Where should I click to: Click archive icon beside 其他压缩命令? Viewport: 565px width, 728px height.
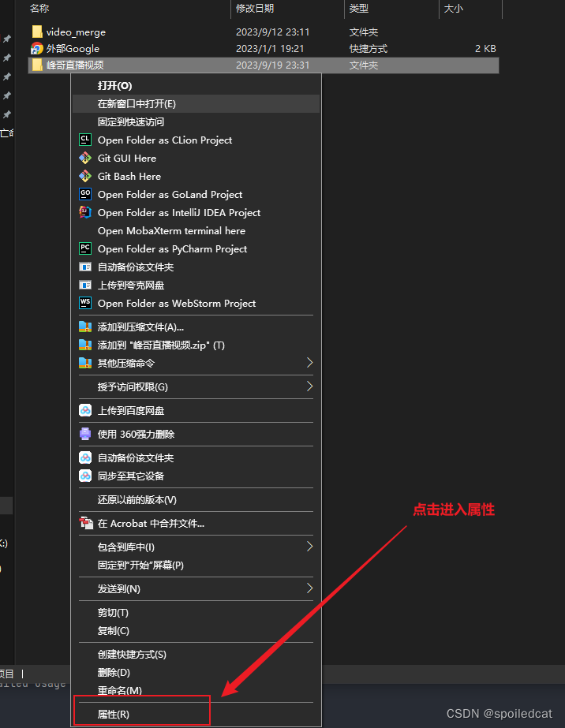coord(85,363)
